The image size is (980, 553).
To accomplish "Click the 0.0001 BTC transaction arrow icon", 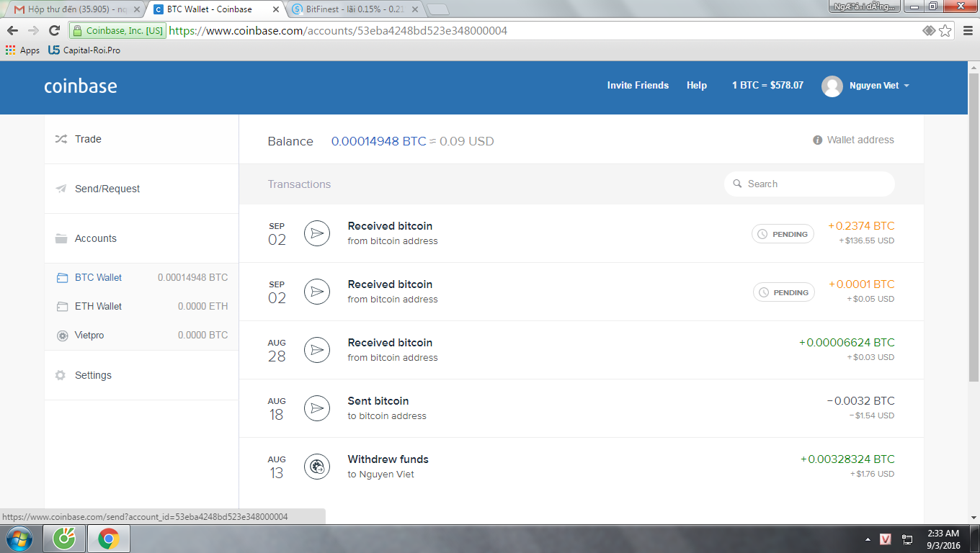I will (317, 292).
